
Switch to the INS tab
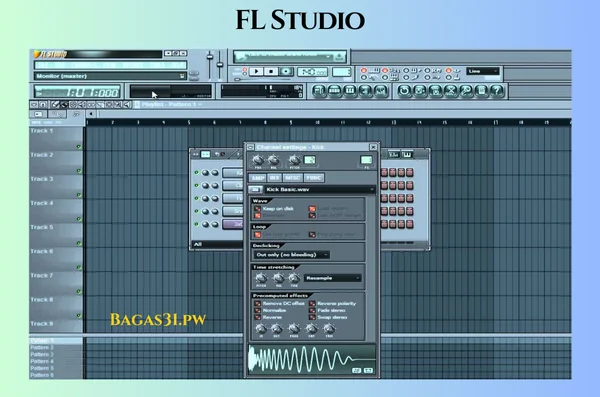pyautogui.click(x=274, y=178)
